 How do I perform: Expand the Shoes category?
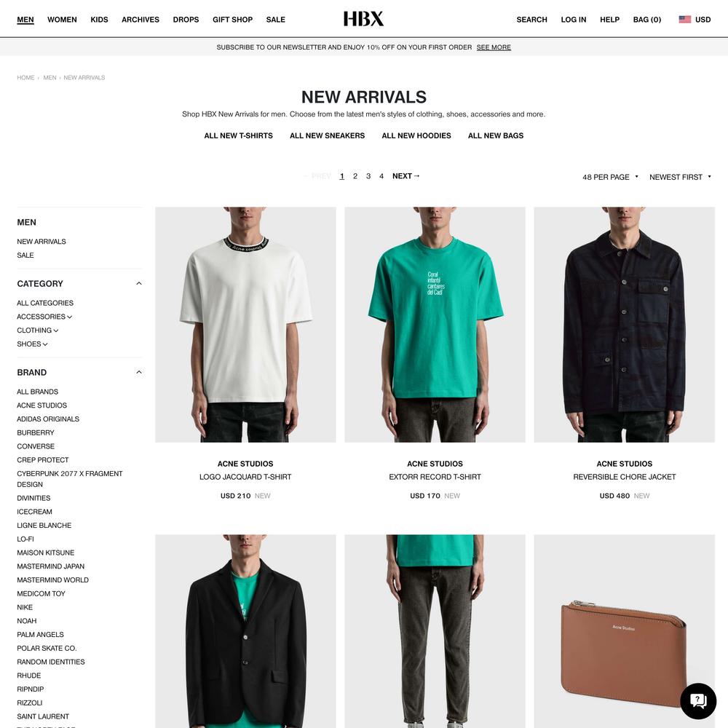(33, 344)
